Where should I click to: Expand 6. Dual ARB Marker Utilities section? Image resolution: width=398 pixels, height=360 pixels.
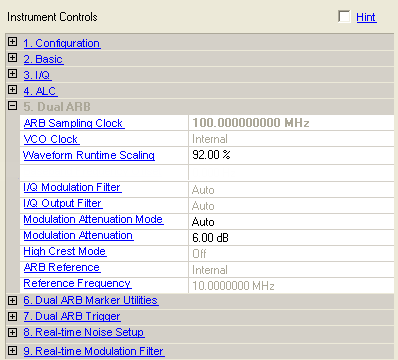[x=12, y=300]
